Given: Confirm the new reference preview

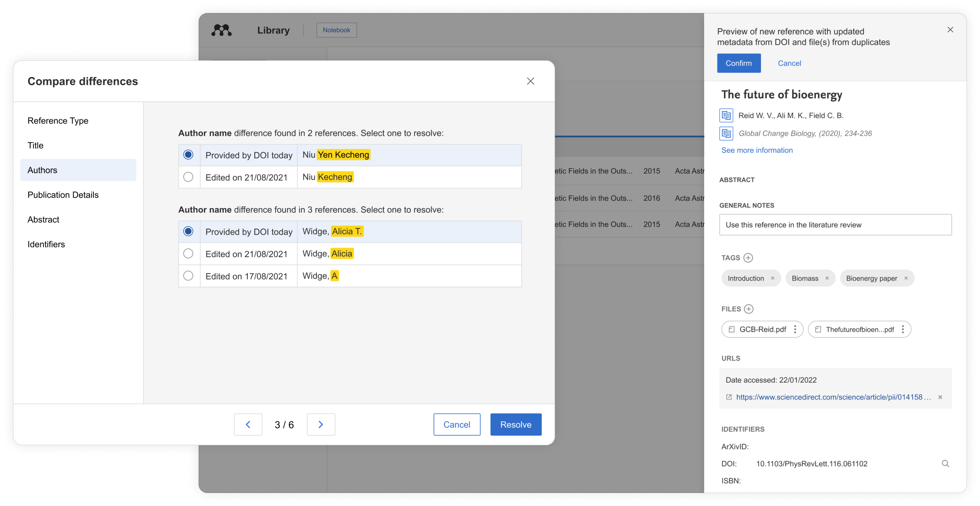Looking at the screenshot, I should coord(738,63).
